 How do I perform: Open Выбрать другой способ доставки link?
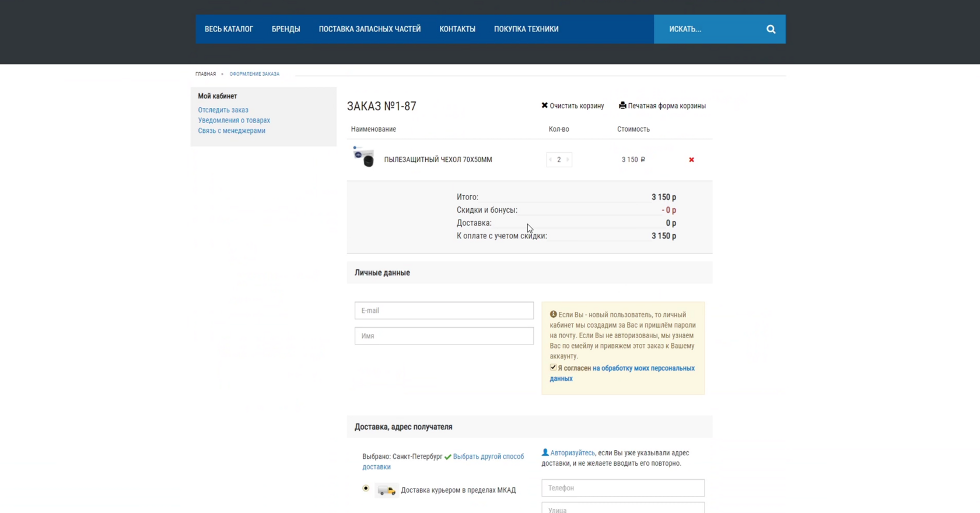click(x=443, y=462)
